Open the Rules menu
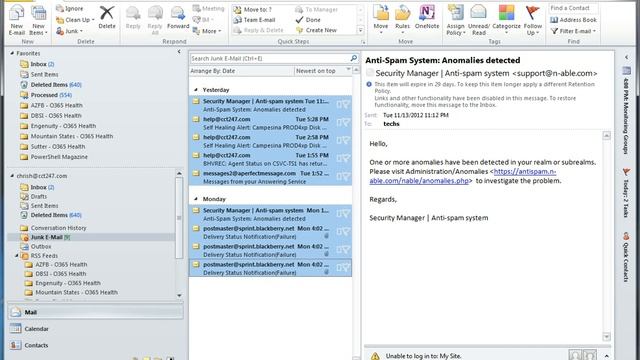Screen dimensions: 640x360 [402, 20]
